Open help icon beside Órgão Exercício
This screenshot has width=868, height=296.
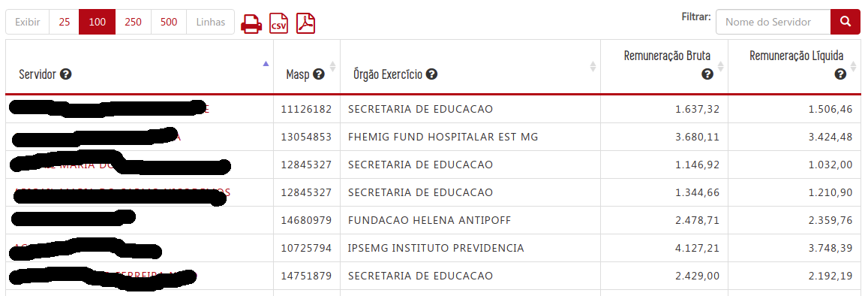432,74
